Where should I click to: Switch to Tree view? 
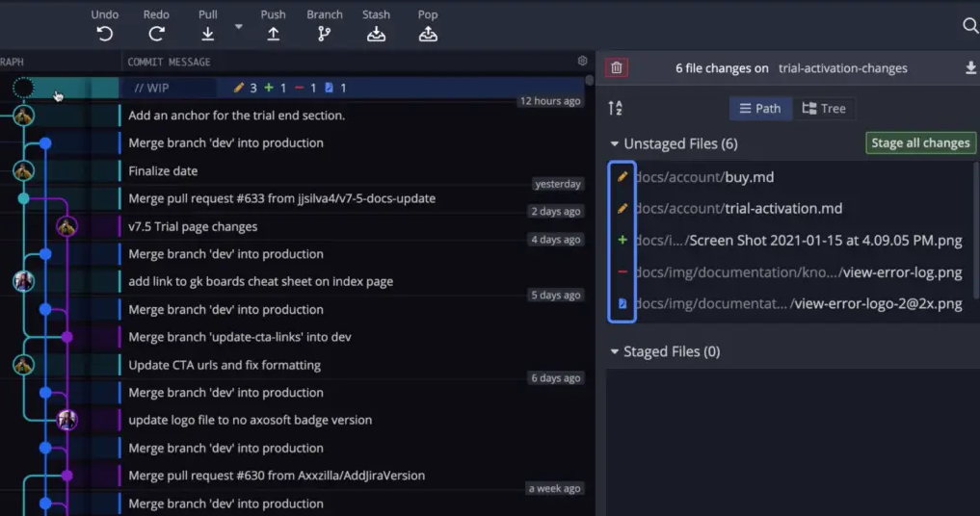coord(824,108)
